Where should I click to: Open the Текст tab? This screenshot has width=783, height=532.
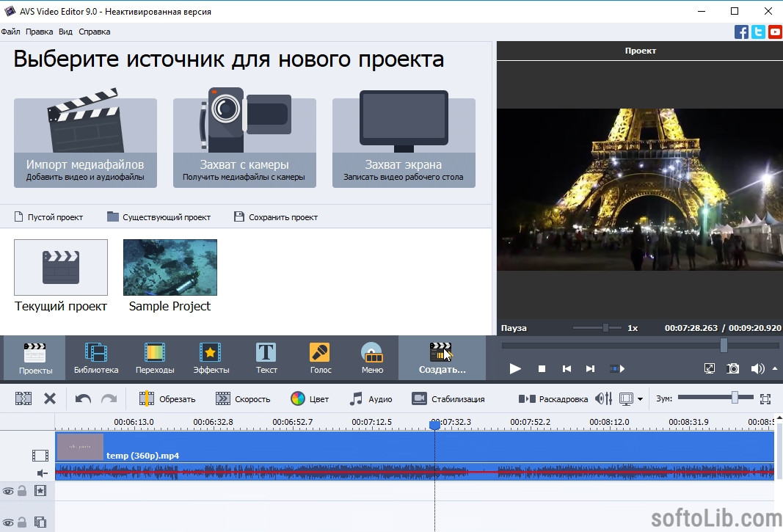266,358
